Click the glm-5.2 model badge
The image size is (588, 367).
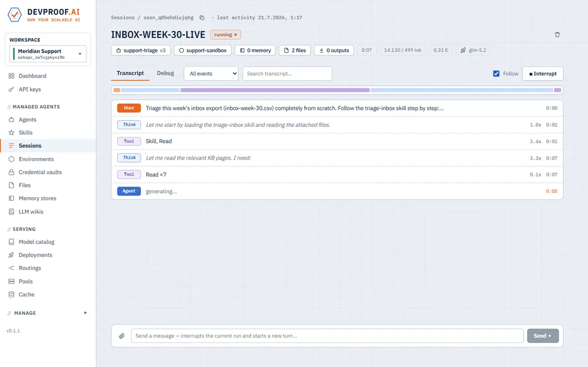[473, 50]
